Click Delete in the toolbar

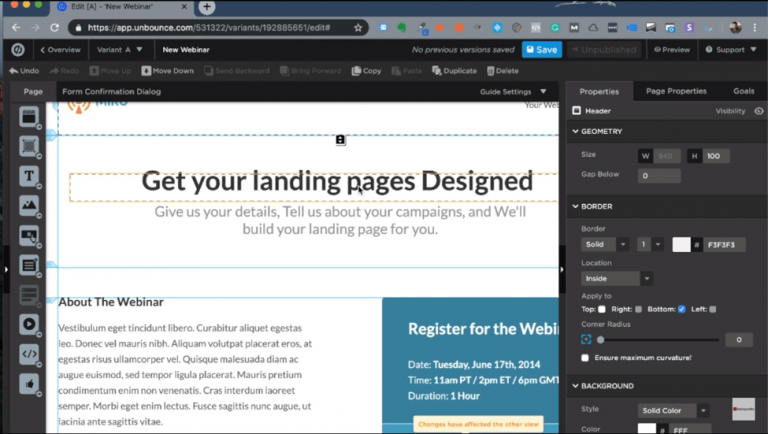click(503, 71)
